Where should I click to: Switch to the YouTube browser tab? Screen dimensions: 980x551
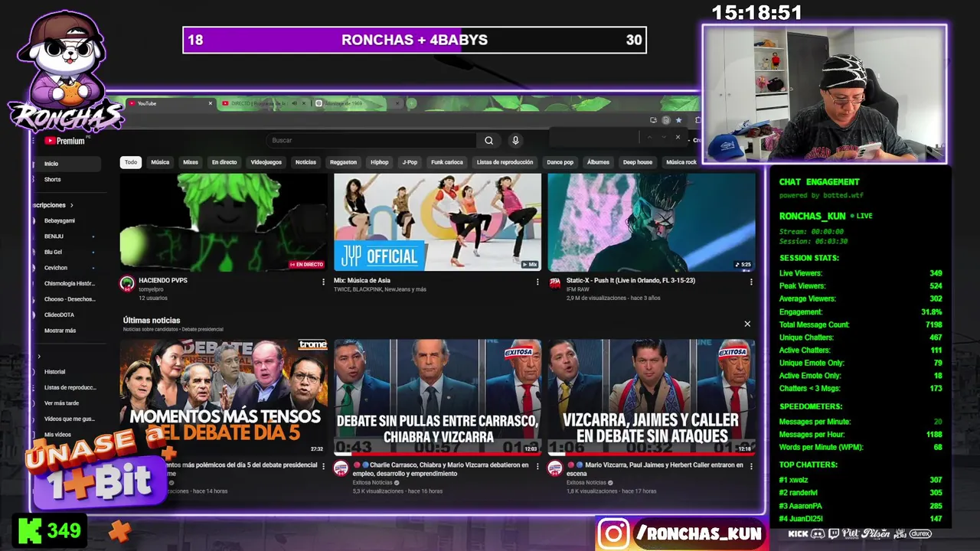point(170,103)
